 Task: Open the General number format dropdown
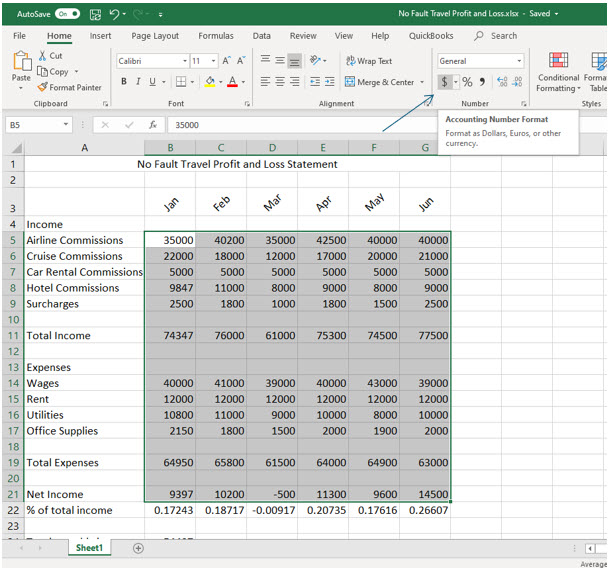click(x=519, y=61)
